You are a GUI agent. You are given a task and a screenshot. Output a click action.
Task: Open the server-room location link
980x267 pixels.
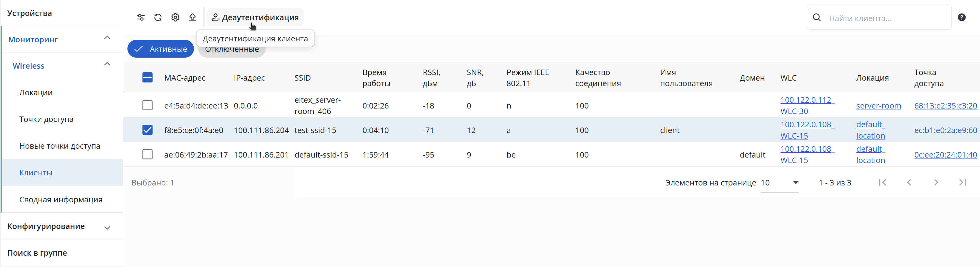point(878,105)
